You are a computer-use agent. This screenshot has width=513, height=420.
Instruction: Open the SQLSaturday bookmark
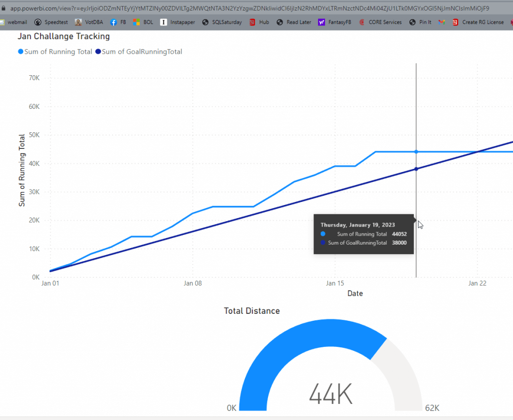[x=222, y=22]
